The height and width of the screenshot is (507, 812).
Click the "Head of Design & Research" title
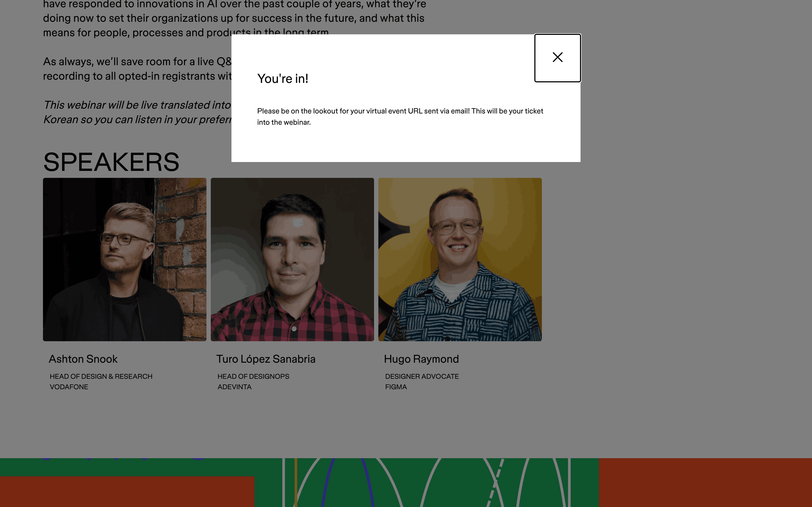click(x=101, y=377)
